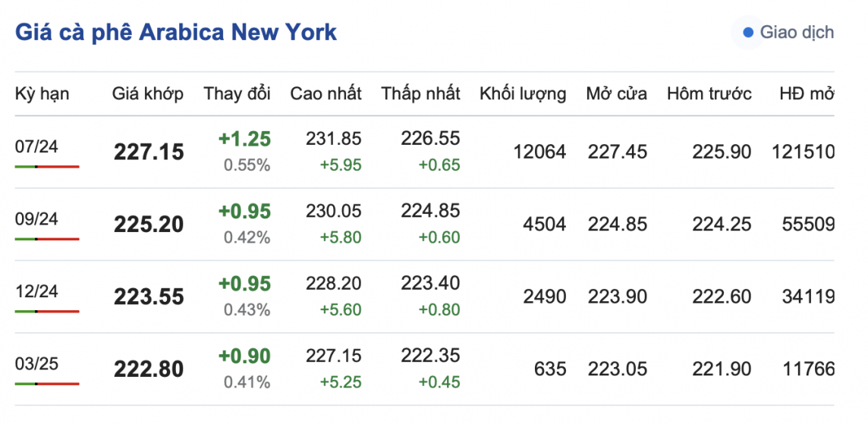The width and height of the screenshot is (868, 424).
Task: Select the 07/24 contract term
Action: pos(36,147)
